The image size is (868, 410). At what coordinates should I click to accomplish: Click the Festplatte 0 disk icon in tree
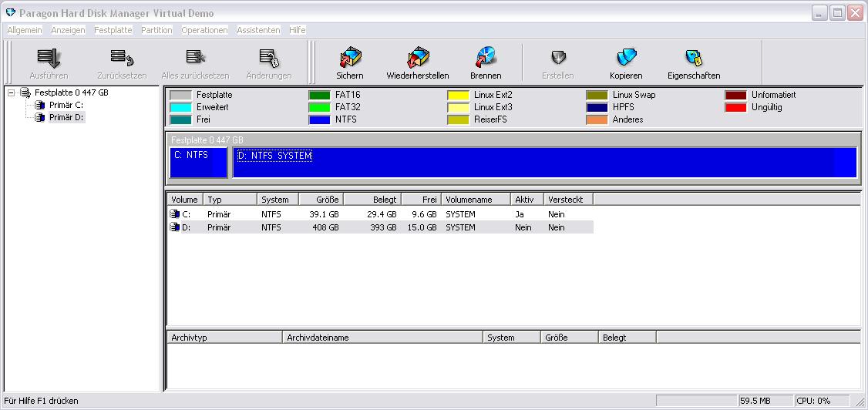(x=25, y=93)
